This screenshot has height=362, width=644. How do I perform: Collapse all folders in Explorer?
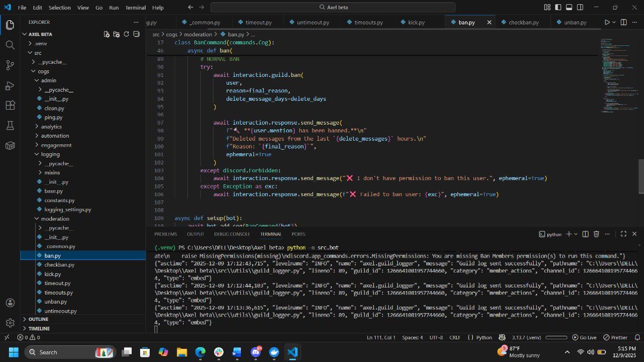point(137,34)
